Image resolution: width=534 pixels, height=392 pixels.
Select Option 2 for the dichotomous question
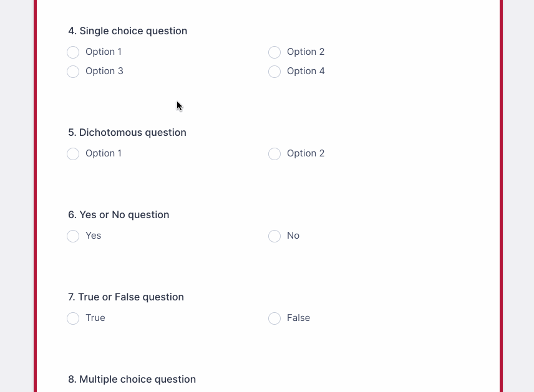(x=274, y=153)
